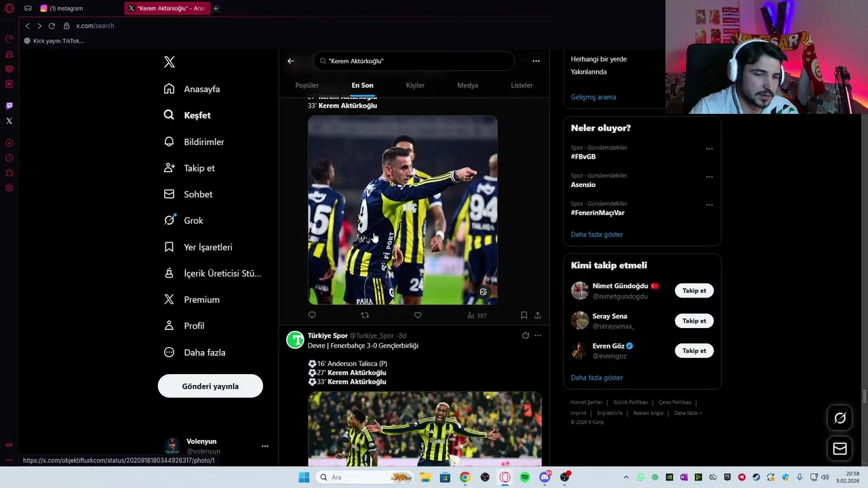Open options for the #FBvGB trend
This screenshot has height=488, width=868.
pos(709,149)
